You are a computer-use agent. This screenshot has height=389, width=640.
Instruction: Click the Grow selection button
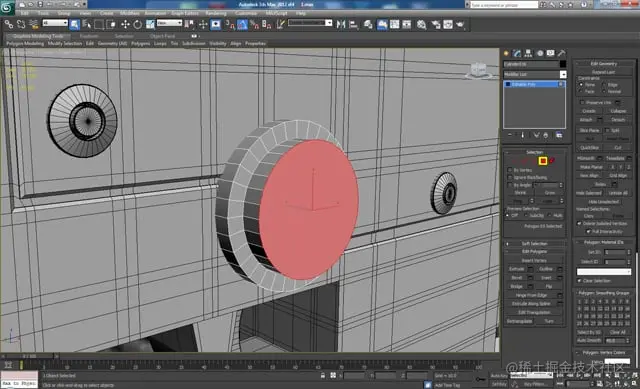coord(550,193)
